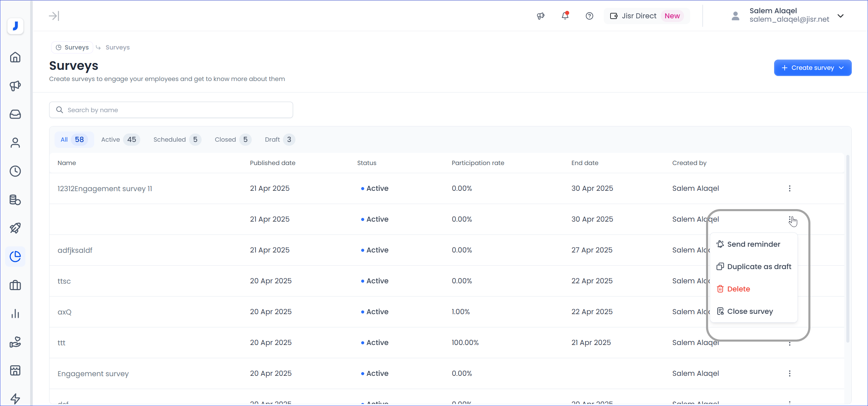Choose Delete in the context menu
This screenshot has height=406, width=868.
738,289
